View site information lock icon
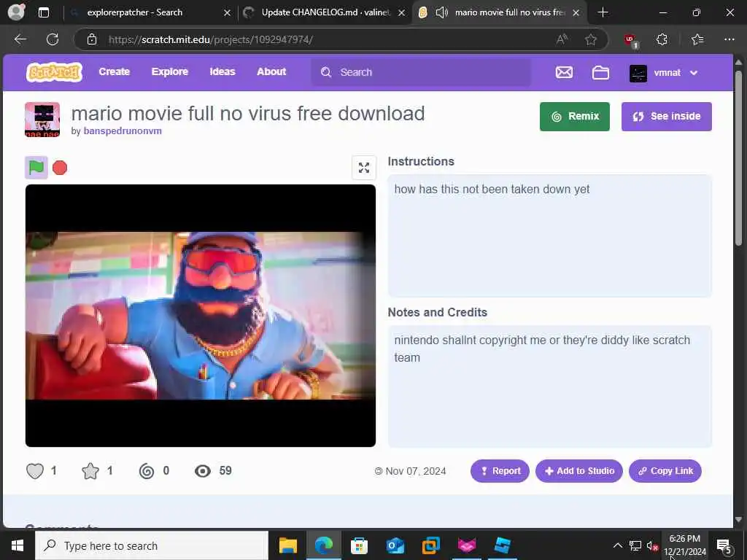 pos(92,39)
